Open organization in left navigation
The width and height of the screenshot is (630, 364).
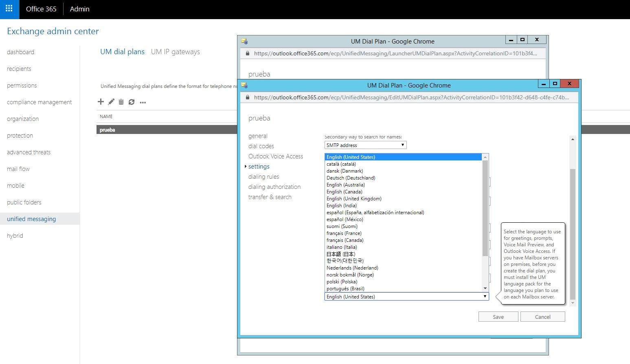pyautogui.click(x=23, y=119)
